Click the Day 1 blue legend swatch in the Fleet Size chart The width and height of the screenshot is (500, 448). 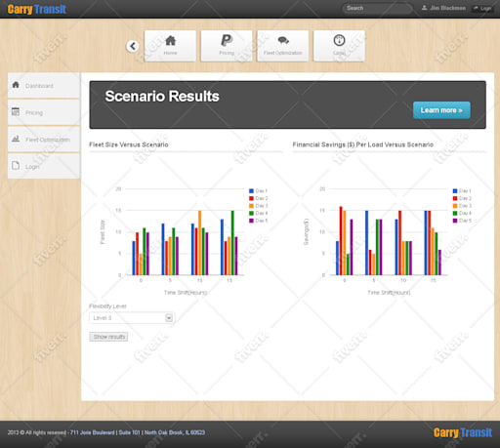(x=251, y=191)
